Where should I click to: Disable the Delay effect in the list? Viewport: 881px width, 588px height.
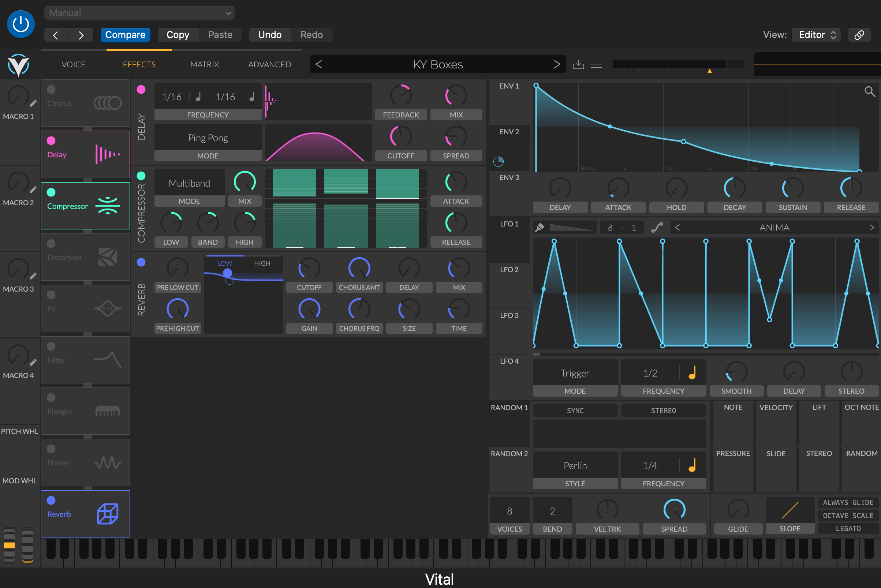[51, 141]
